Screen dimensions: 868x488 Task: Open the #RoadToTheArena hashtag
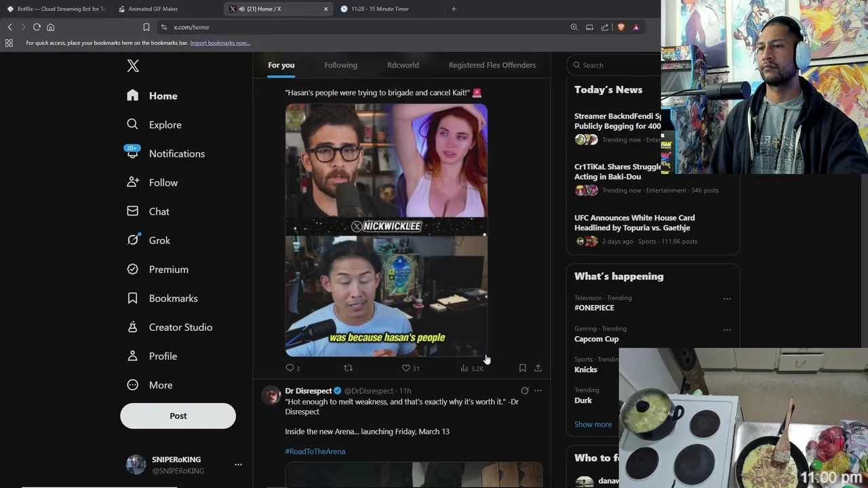(x=315, y=451)
